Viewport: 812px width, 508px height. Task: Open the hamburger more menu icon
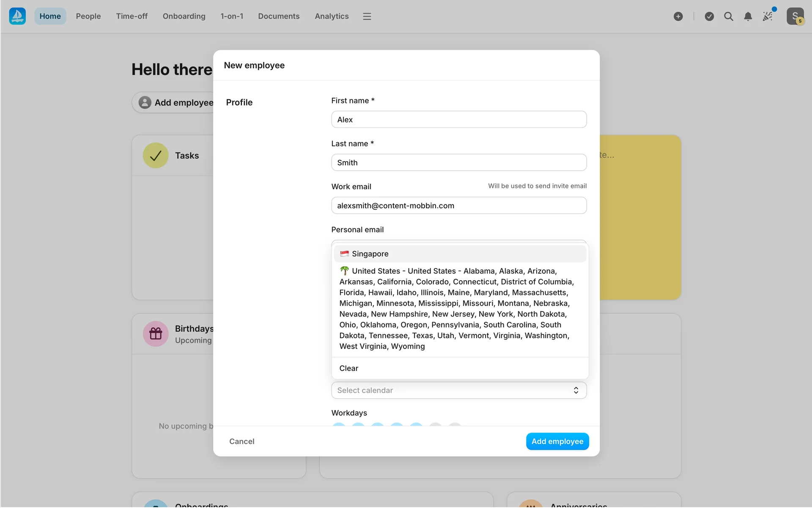pos(367,16)
